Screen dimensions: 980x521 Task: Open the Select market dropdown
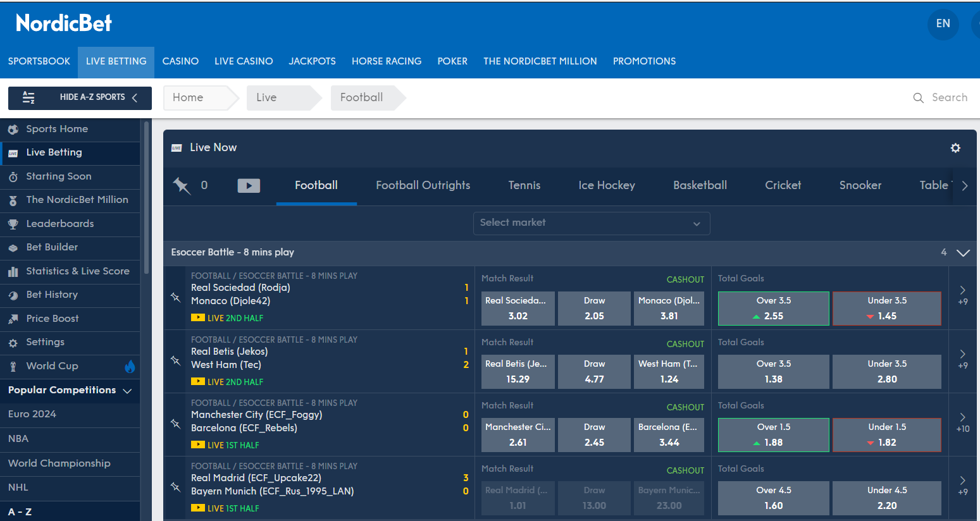pos(592,223)
